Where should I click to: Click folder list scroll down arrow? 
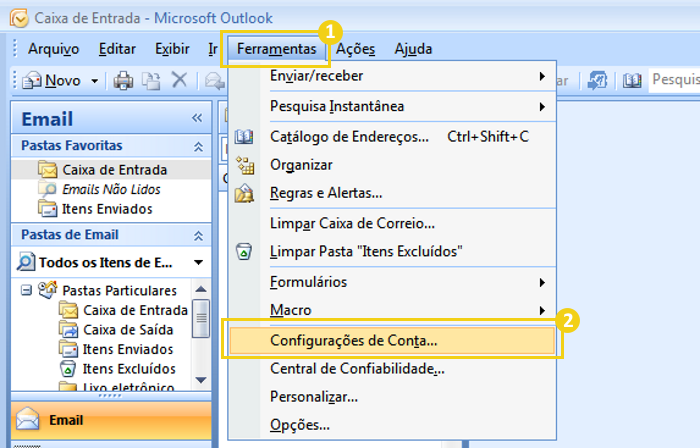201,380
